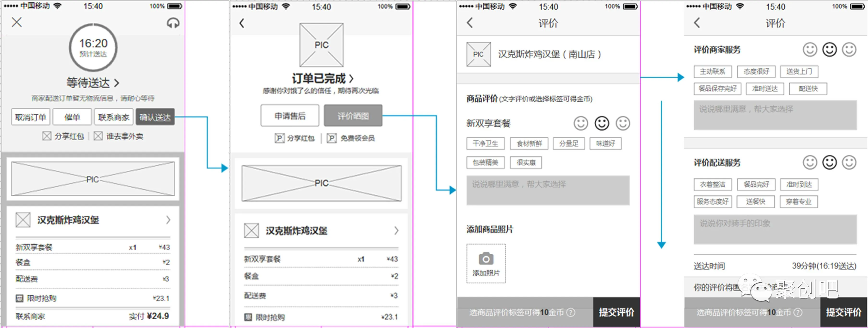The height and width of the screenshot is (328, 868).
Task: Select the last smiley for 评价配送服务
Action: [x=849, y=162]
